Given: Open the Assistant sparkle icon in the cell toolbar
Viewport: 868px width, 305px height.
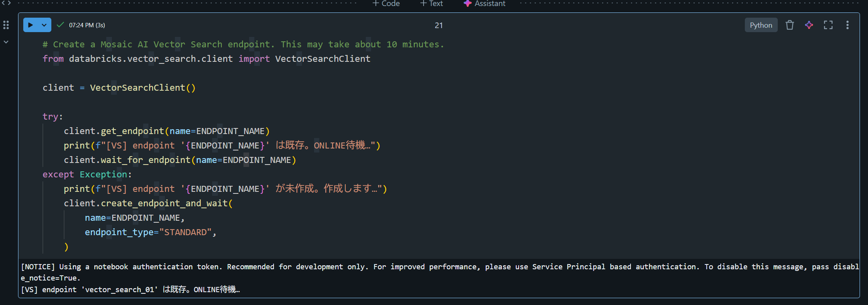Looking at the screenshot, I should click(x=809, y=25).
